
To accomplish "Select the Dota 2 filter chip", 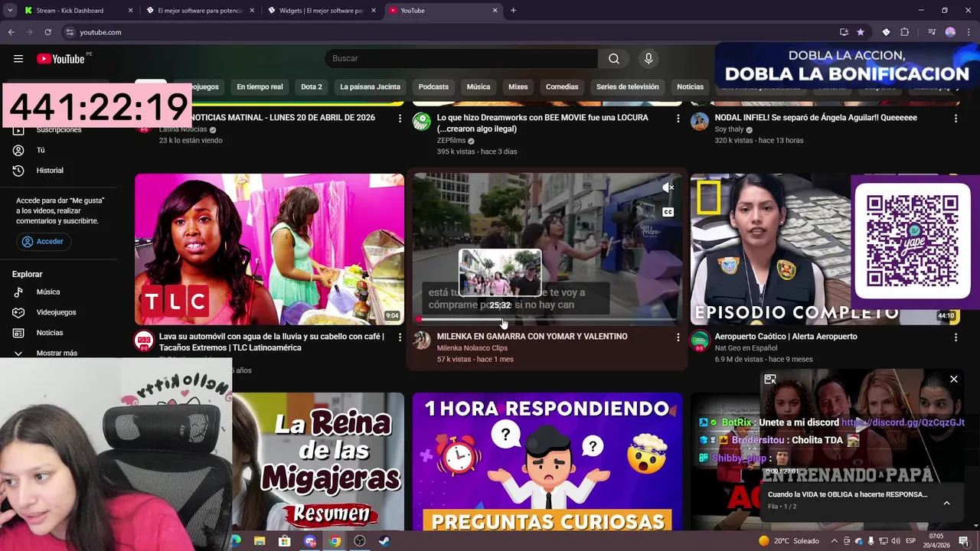I will (x=312, y=87).
